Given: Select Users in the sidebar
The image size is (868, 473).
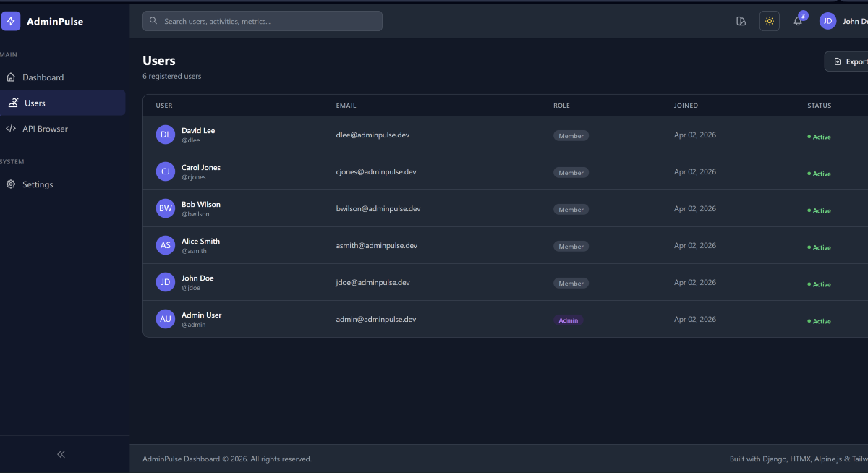Looking at the screenshot, I should [x=35, y=103].
